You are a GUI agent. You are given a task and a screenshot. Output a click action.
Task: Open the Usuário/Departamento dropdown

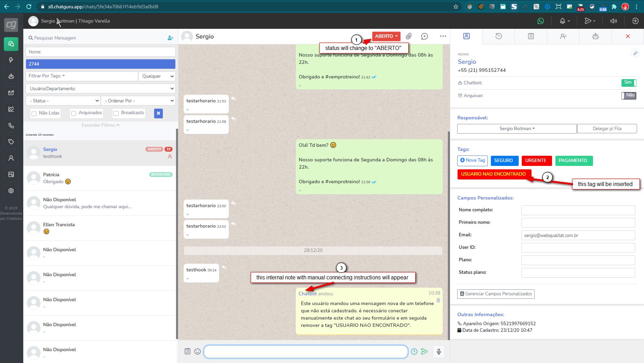(x=100, y=88)
